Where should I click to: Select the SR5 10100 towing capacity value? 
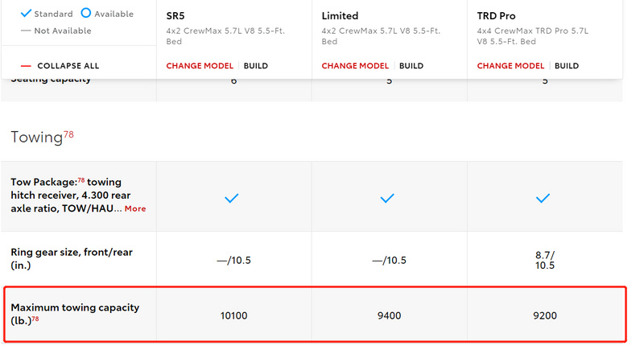tap(233, 315)
